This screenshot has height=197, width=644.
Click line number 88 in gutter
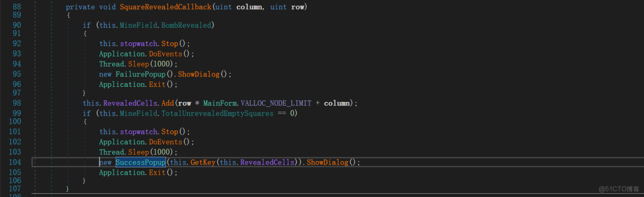pyautogui.click(x=17, y=8)
